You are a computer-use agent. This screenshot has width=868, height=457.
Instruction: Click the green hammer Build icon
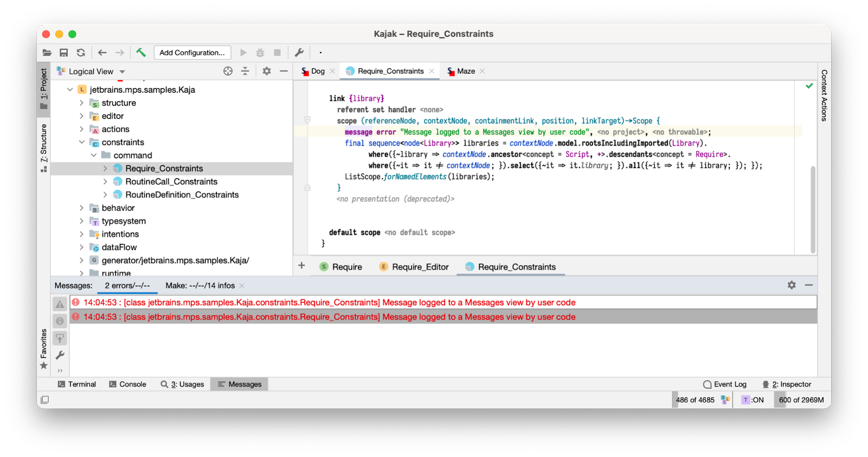coord(141,53)
